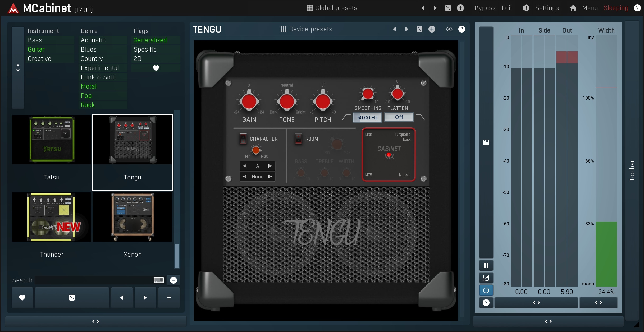Click the Bypass button
This screenshot has height=332, width=644.
(x=485, y=8)
